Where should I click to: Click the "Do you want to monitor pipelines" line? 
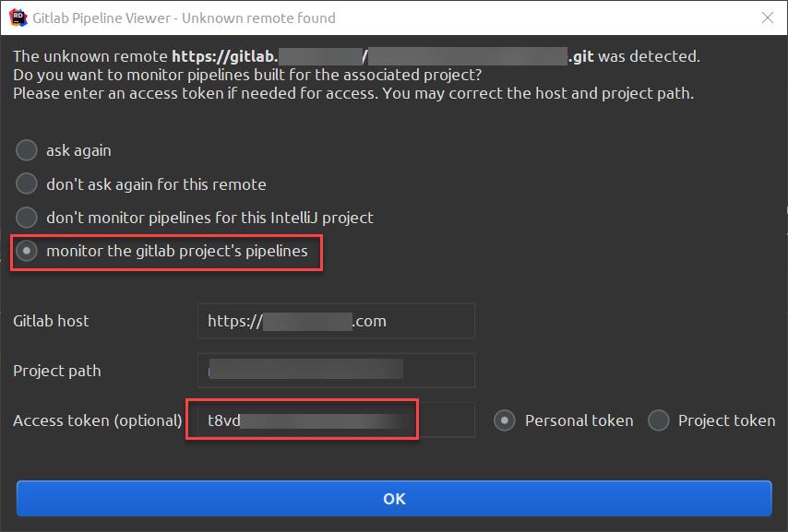coord(247,75)
